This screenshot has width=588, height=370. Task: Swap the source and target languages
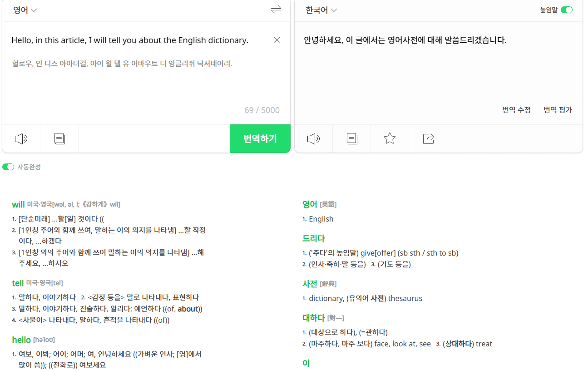(276, 10)
